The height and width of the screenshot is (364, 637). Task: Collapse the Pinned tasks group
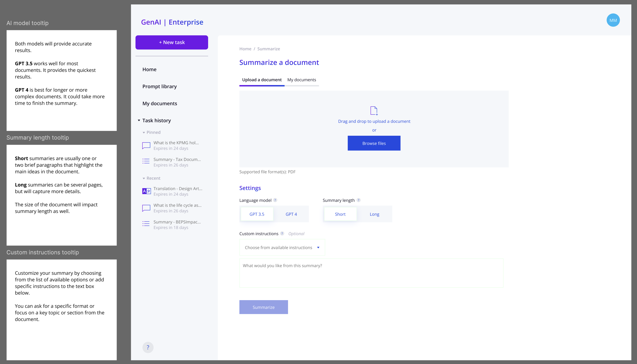(x=144, y=133)
